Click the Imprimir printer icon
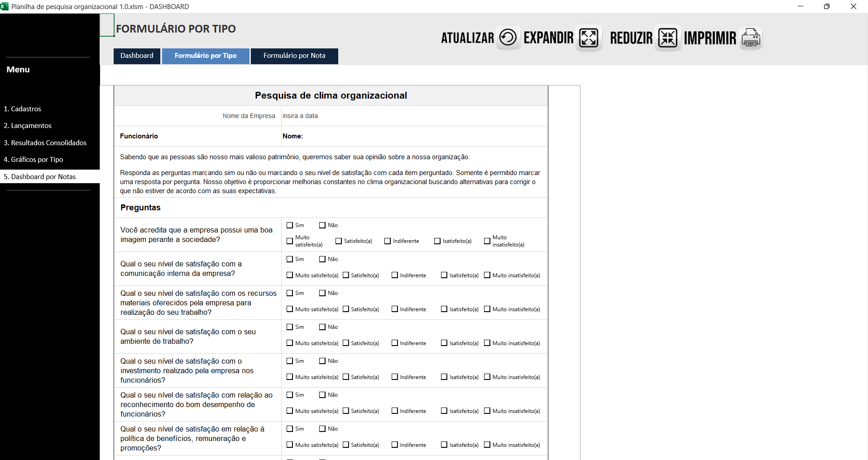The width and height of the screenshot is (868, 460). point(751,38)
